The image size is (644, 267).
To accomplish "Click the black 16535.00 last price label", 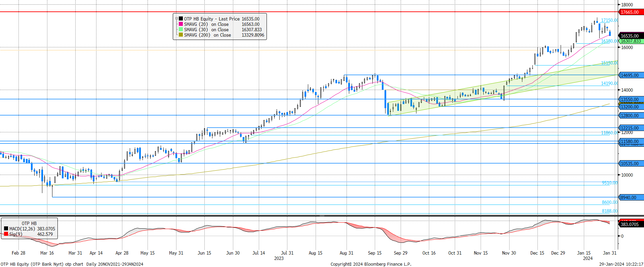I will pyautogui.click(x=631, y=36).
